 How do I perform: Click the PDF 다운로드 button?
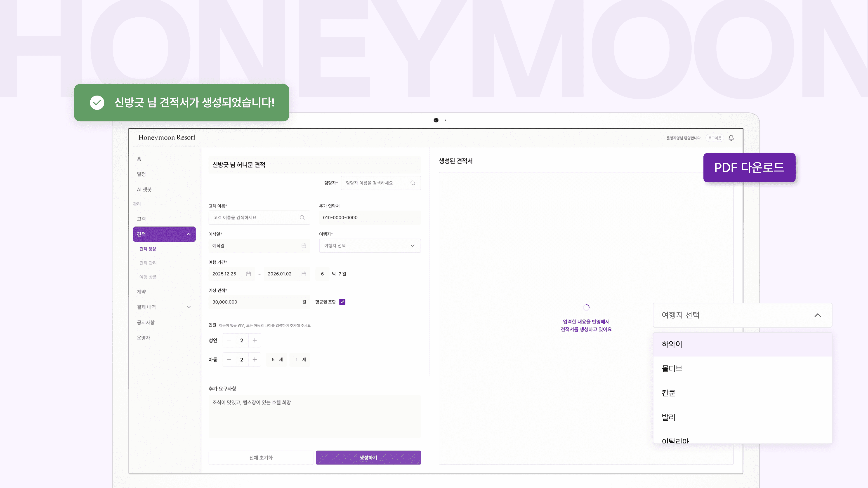[x=749, y=167]
